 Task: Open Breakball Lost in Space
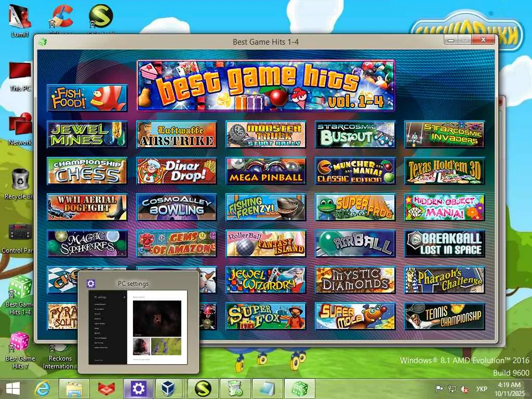pos(445,244)
